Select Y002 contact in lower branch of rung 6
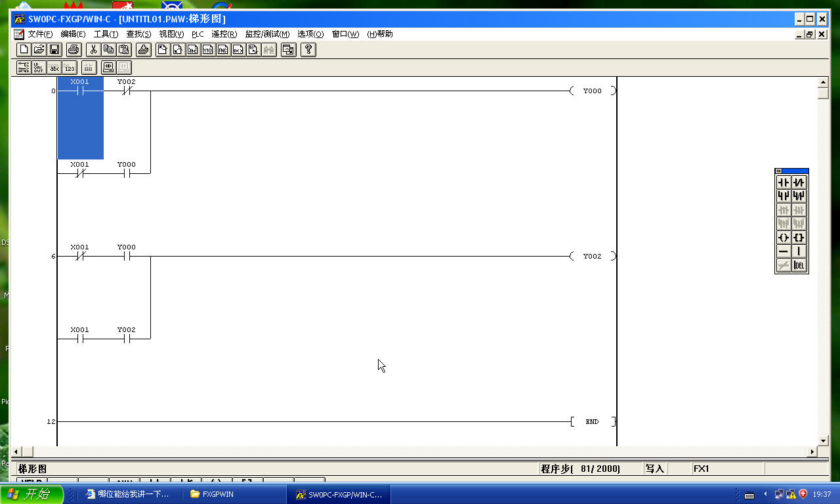Screen dimensions: 840x504 tap(127, 336)
